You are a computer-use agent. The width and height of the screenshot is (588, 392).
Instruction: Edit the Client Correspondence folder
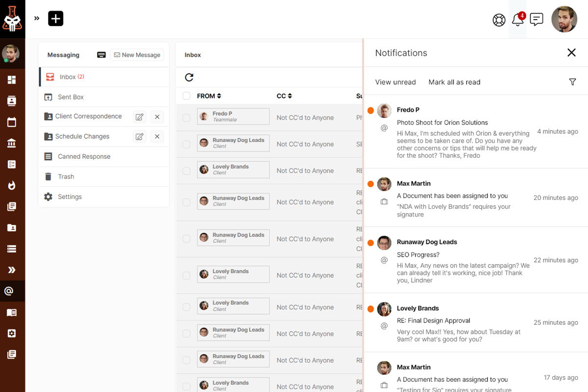pos(140,117)
